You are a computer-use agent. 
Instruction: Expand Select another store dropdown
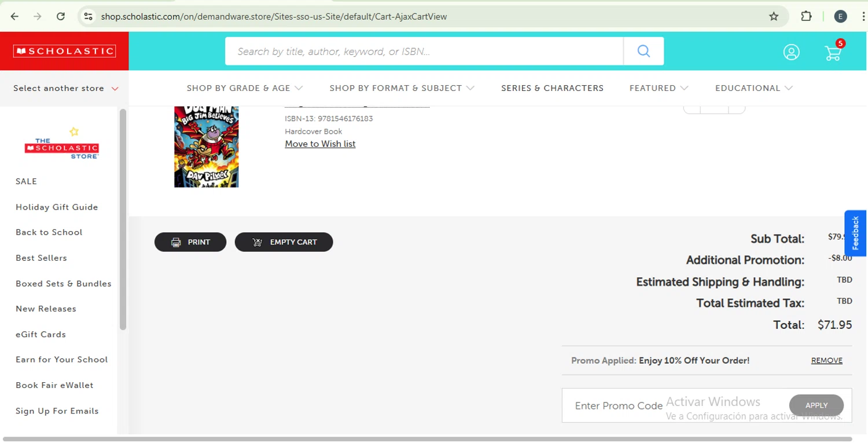pyautogui.click(x=65, y=88)
